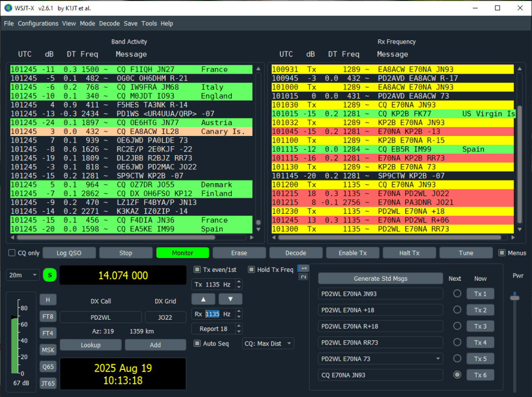Enable the CQ only checkbox
Screen dimensions: 532x397
pyautogui.click(x=12, y=253)
